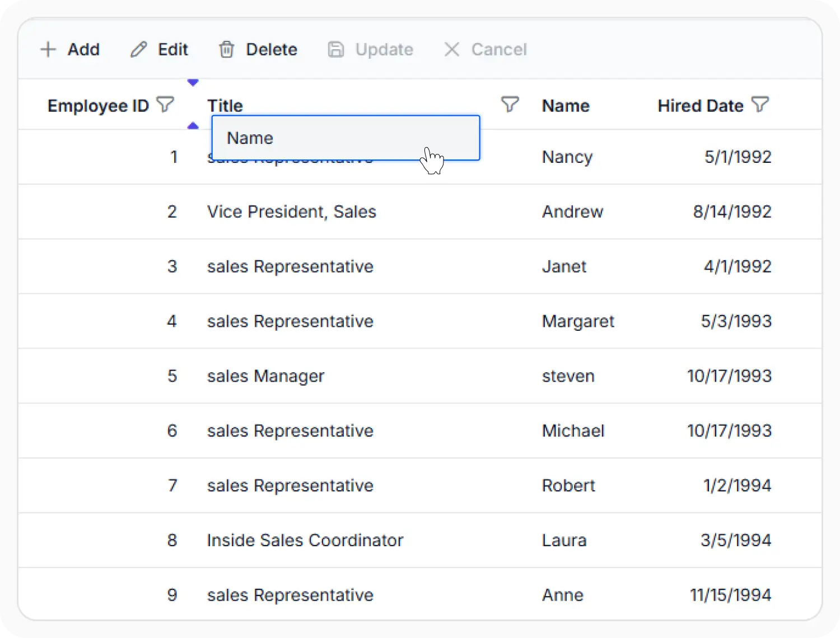Click Employee ID 3 cell

172,266
